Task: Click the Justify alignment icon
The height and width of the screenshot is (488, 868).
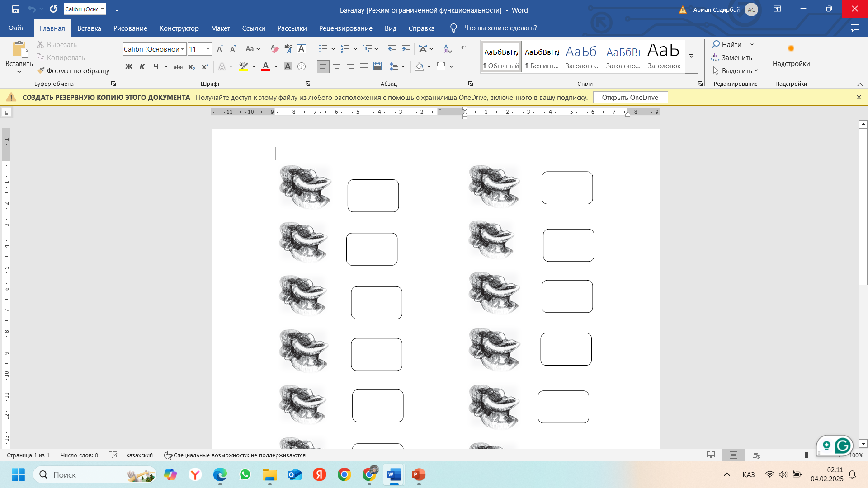Action: click(364, 66)
